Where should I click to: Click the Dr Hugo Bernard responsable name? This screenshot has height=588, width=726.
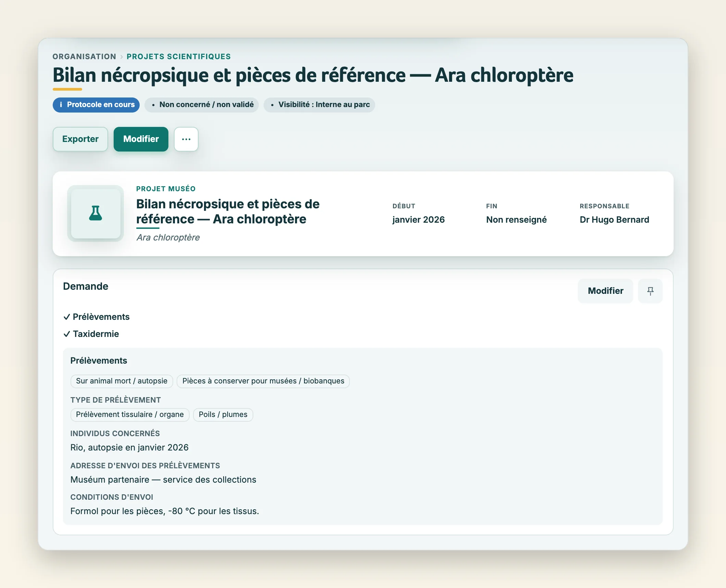(x=614, y=220)
